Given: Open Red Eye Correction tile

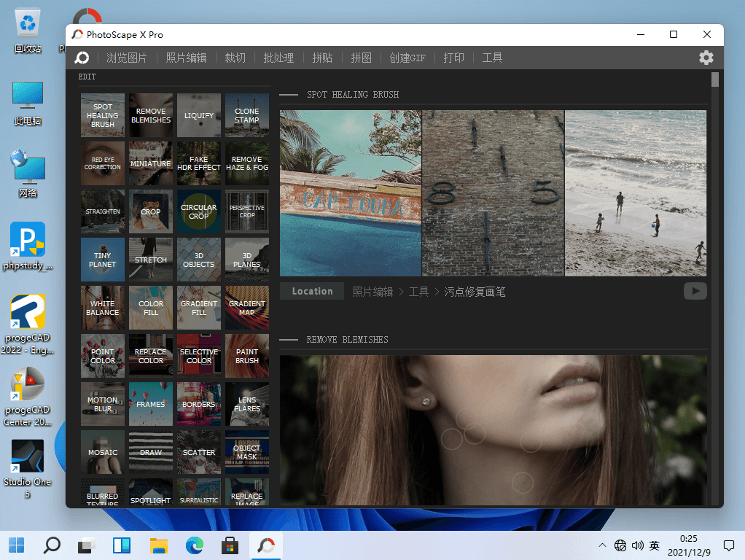Looking at the screenshot, I should (x=103, y=163).
